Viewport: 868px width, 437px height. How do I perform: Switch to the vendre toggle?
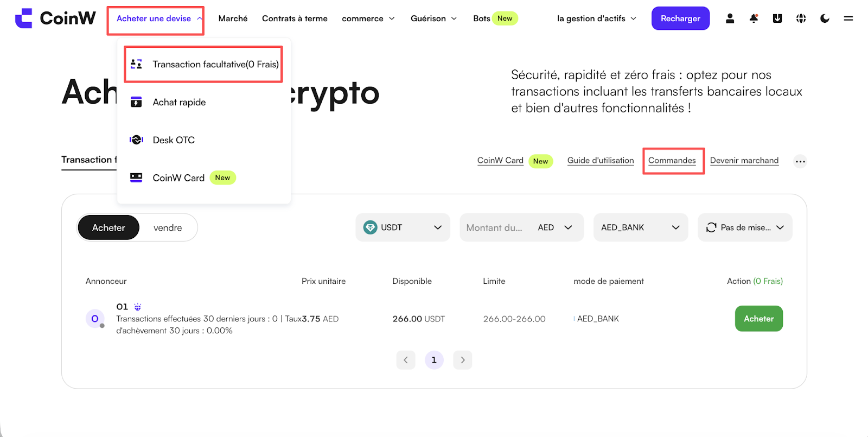[x=168, y=228]
